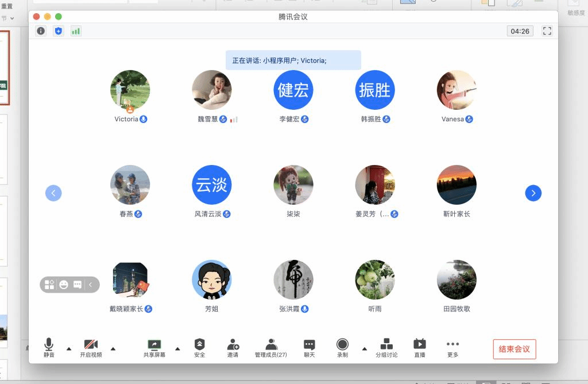Start Live Streaming (直播)
The image size is (588, 384).
(420, 347)
